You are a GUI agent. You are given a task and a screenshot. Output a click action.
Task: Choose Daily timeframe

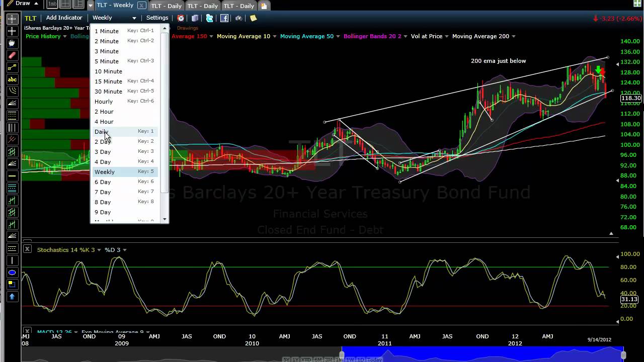pos(126,131)
